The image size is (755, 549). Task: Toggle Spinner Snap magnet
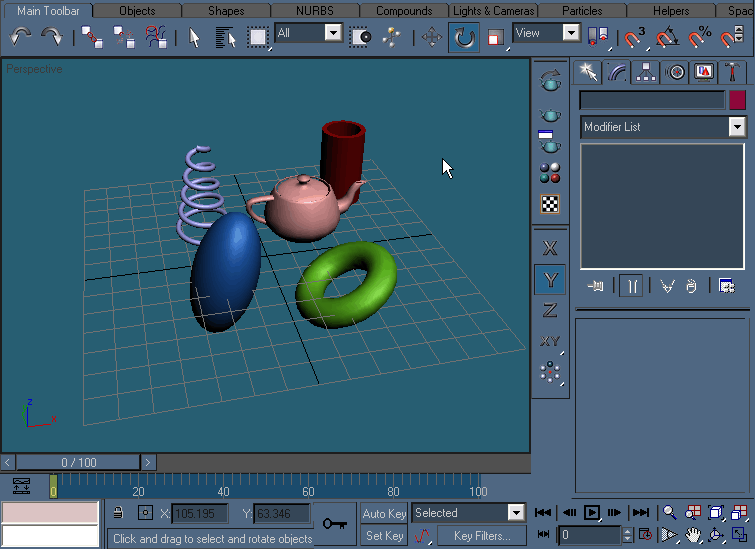[x=732, y=37]
